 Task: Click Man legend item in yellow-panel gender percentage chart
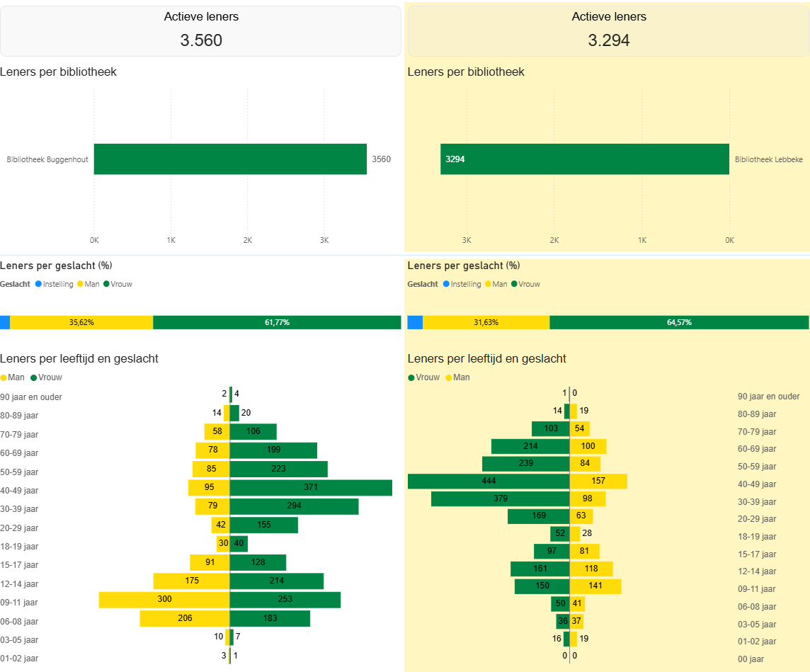pyautogui.click(x=496, y=284)
